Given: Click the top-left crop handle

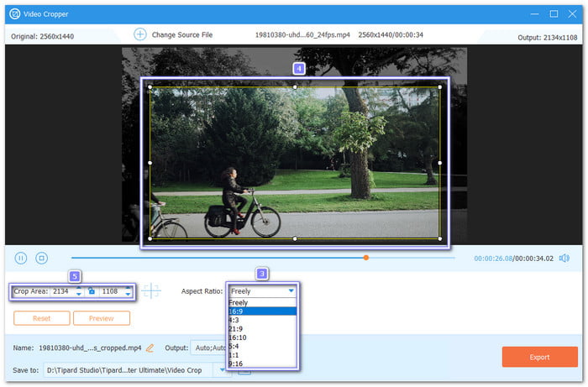Looking at the screenshot, I should (x=150, y=87).
